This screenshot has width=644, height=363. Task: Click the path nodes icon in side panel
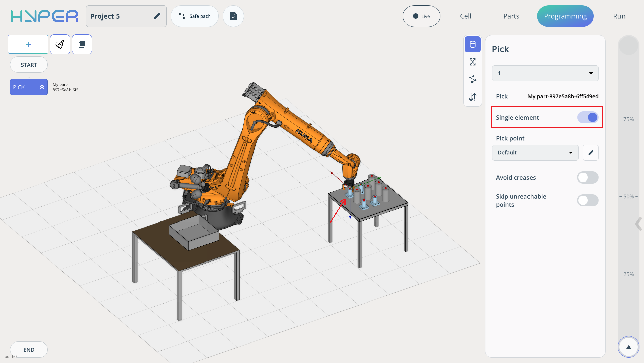tap(473, 79)
